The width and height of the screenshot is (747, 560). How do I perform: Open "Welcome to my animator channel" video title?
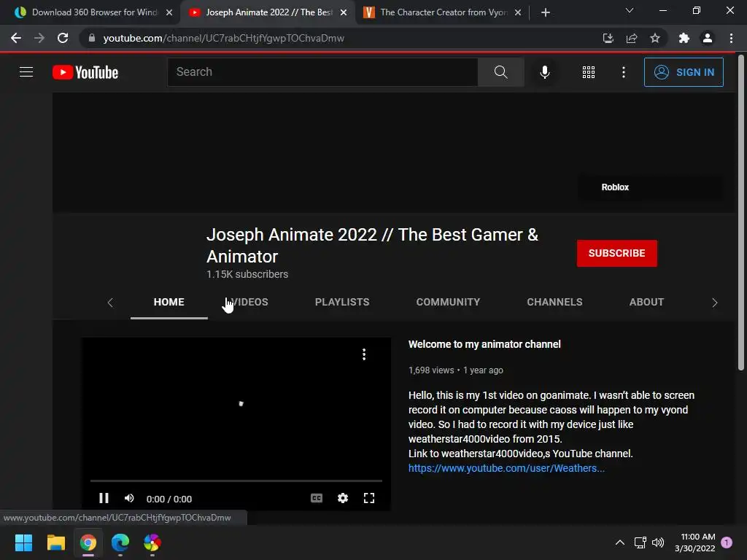tap(484, 344)
